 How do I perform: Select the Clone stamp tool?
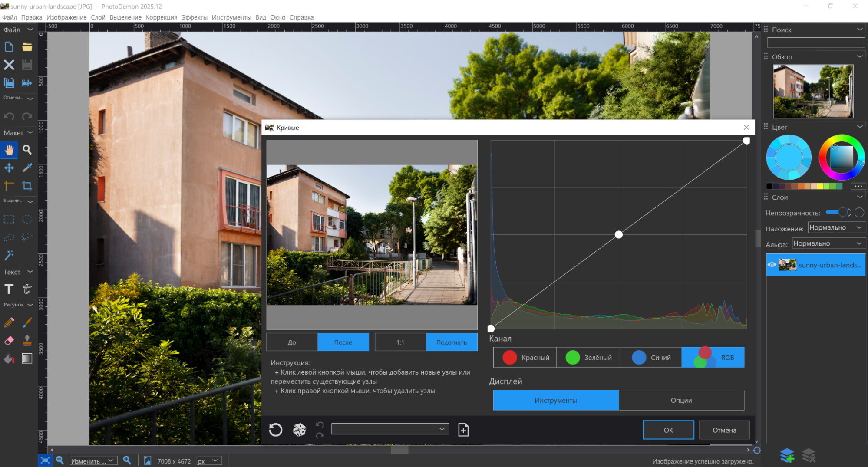coord(27,341)
